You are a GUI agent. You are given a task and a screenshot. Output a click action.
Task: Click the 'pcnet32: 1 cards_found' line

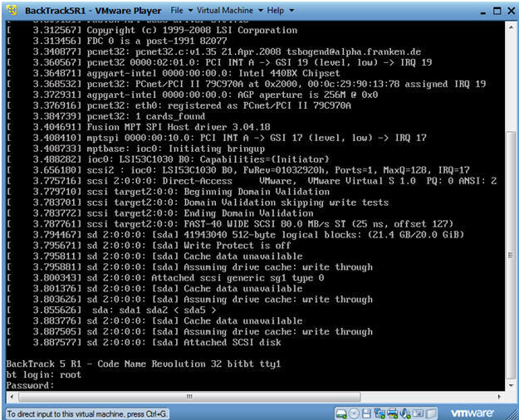(x=105, y=116)
